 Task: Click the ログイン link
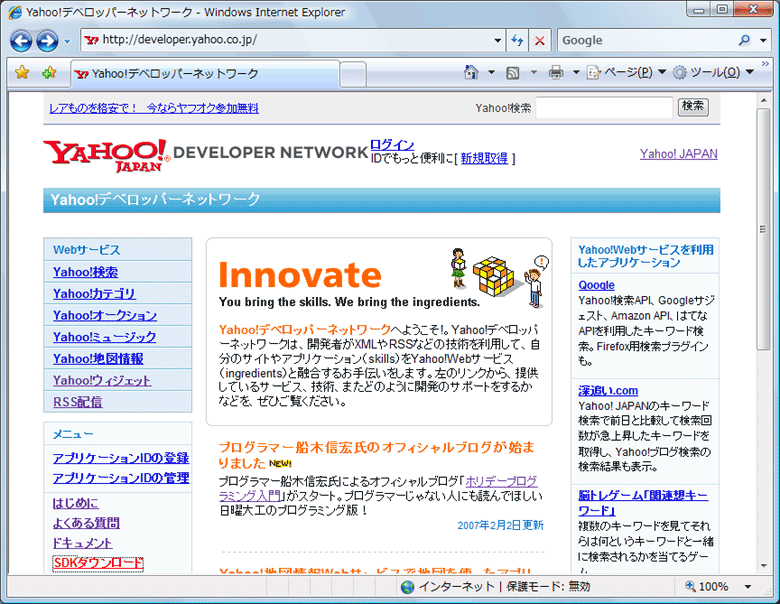coord(392,145)
